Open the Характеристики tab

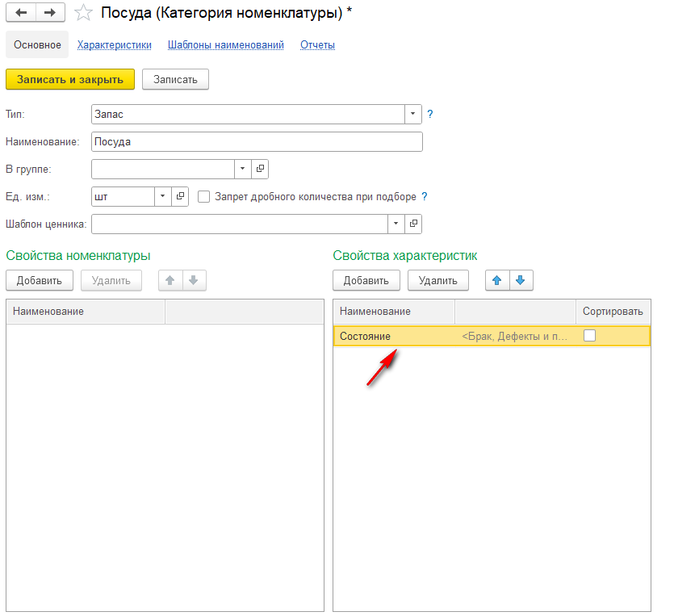tap(115, 44)
